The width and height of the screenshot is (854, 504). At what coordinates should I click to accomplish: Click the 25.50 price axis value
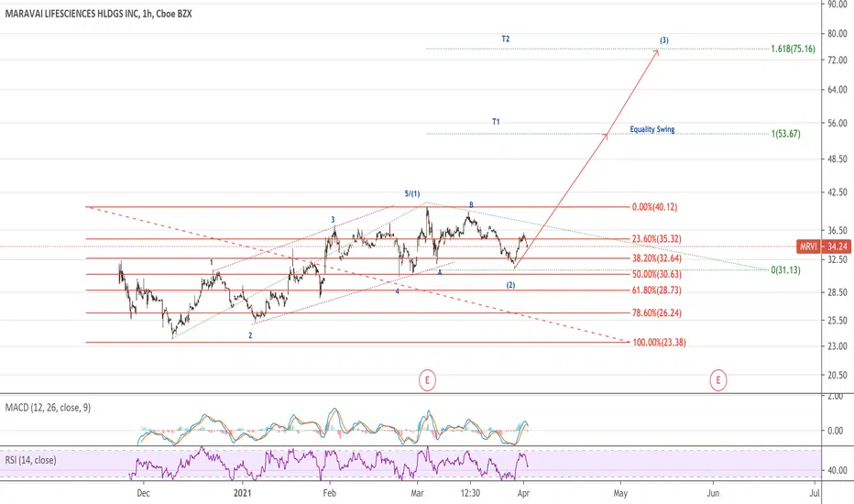[838, 320]
